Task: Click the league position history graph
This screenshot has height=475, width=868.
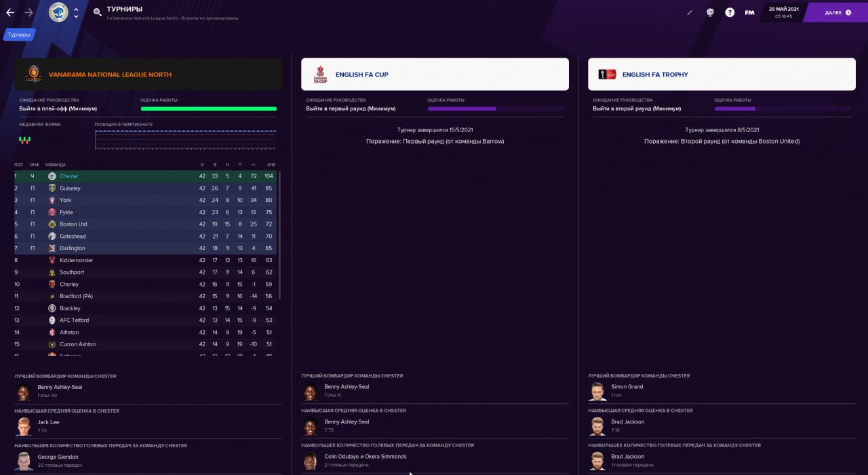Action: (185, 138)
